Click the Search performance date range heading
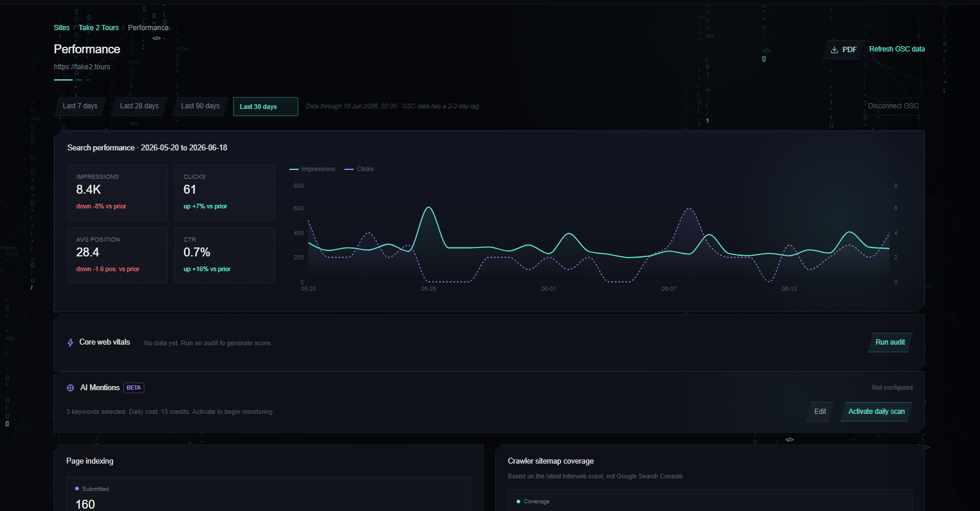This screenshot has height=511, width=980. [147, 148]
